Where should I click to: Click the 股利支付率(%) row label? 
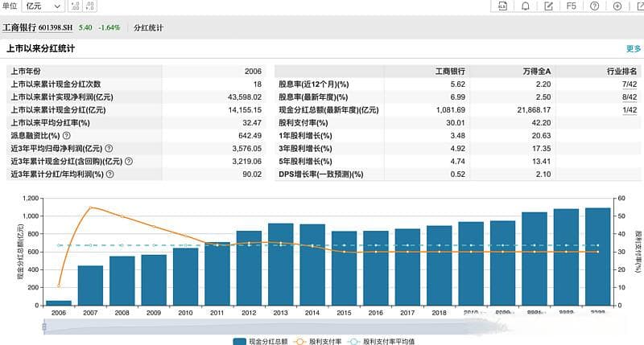(x=303, y=123)
